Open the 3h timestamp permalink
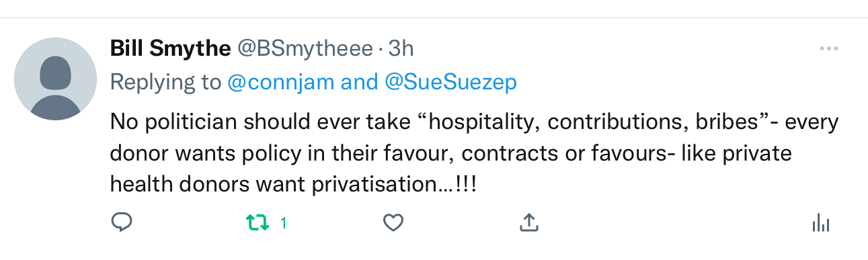Image resolution: width=868 pixels, height=260 pixels. pyautogui.click(x=401, y=49)
